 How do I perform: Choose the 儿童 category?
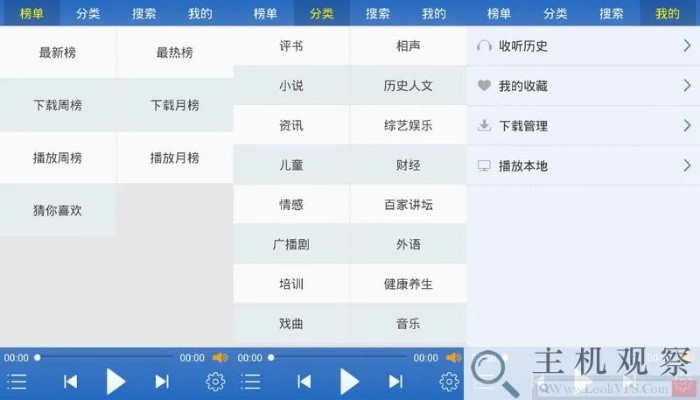pyautogui.click(x=291, y=165)
